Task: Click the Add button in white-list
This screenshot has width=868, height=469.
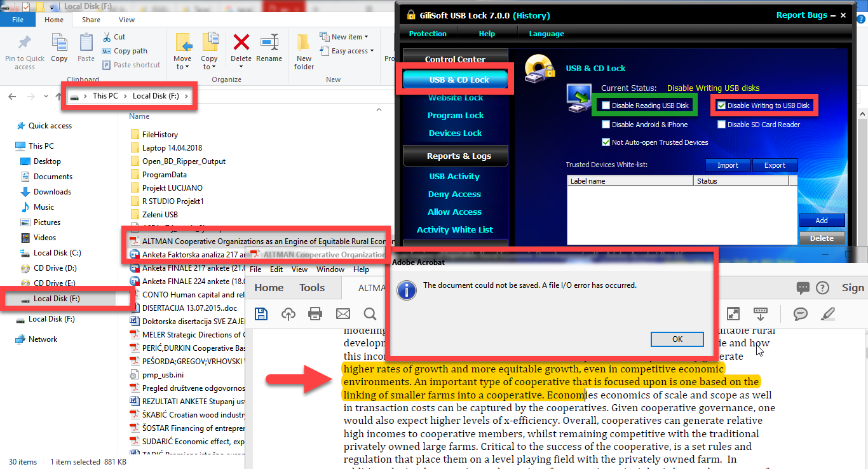Action: [822, 221]
